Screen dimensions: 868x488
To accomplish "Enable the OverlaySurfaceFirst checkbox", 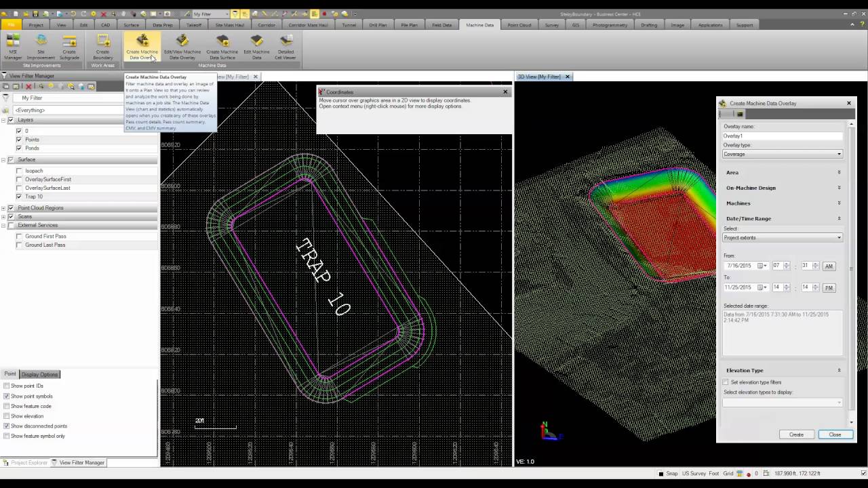I will (19, 180).
